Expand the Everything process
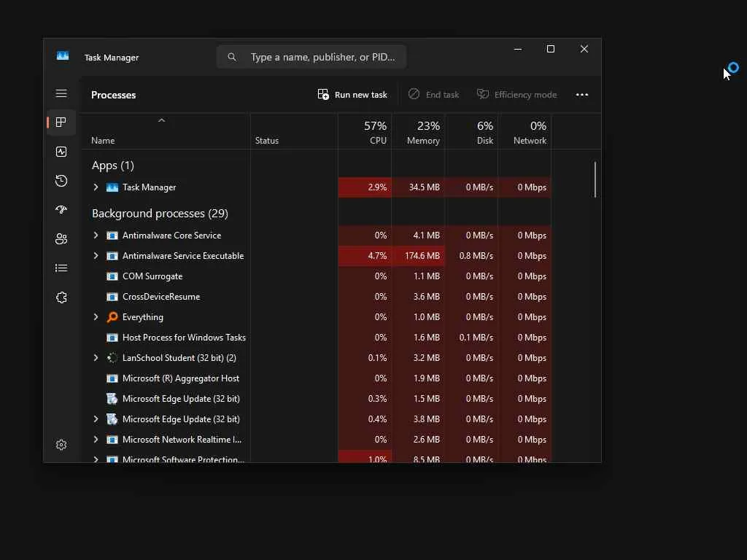This screenshot has height=560, width=747. tap(96, 317)
